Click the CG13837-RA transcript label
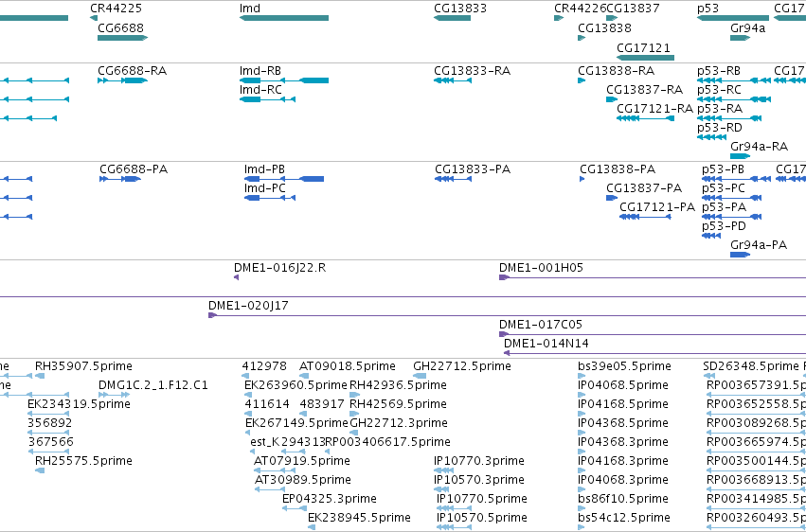Image resolution: width=806 pixels, height=532 pixels. click(645, 90)
